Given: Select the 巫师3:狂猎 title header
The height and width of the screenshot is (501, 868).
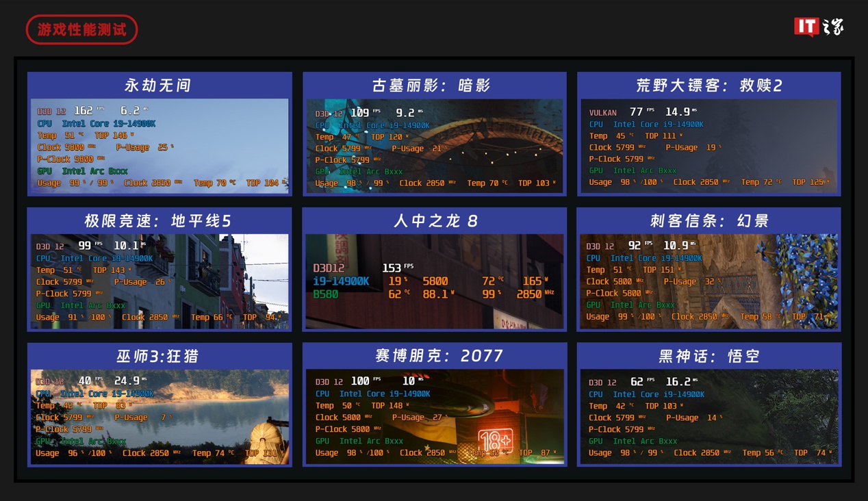Looking at the screenshot, I should pyautogui.click(x=159, y=357).
